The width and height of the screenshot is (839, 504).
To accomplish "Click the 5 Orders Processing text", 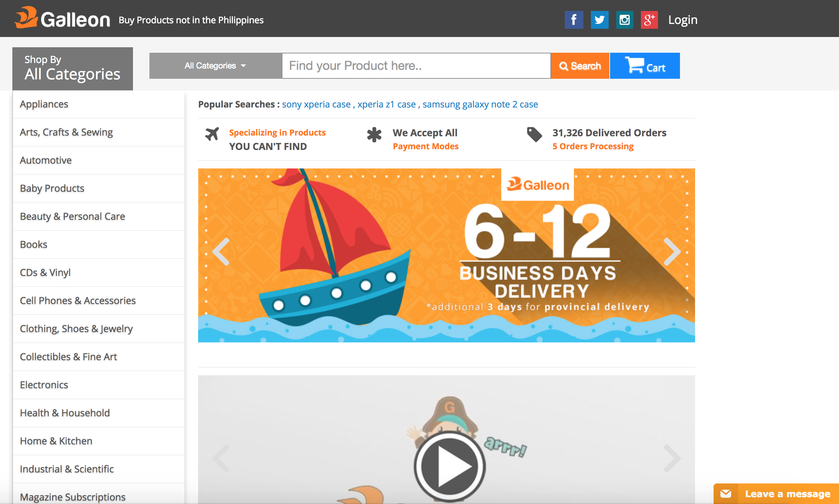I will coord(593,147).
